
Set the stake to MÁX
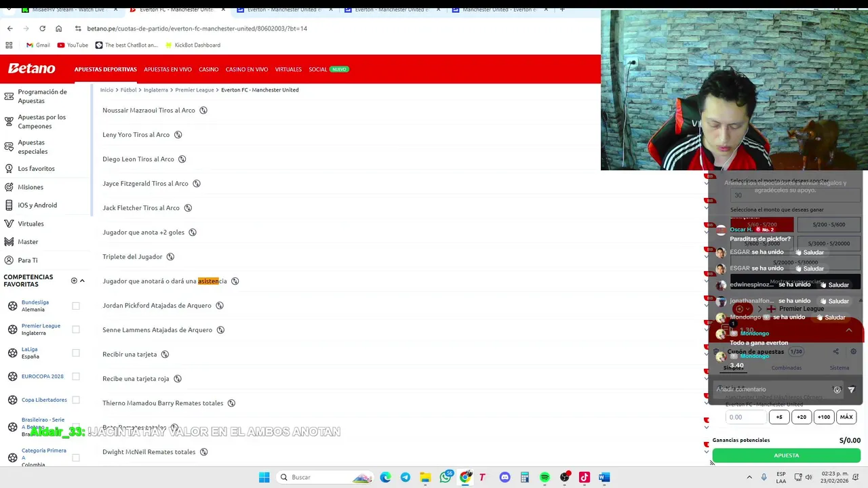[x=846, y=417]
